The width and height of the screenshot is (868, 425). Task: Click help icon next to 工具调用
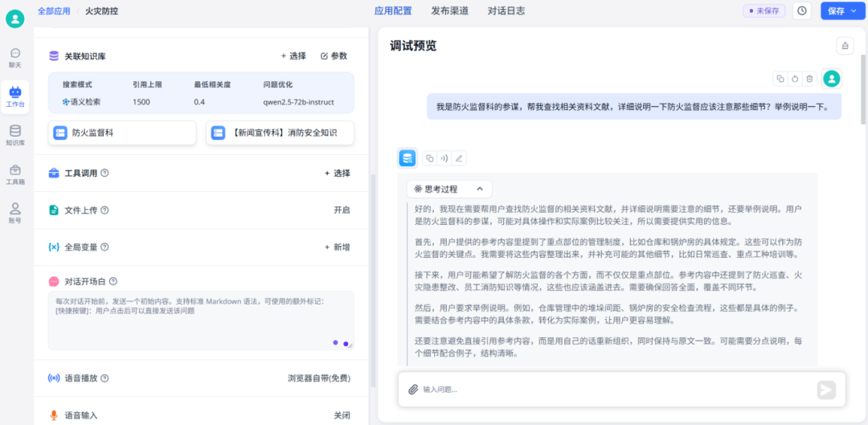(104, 174)
